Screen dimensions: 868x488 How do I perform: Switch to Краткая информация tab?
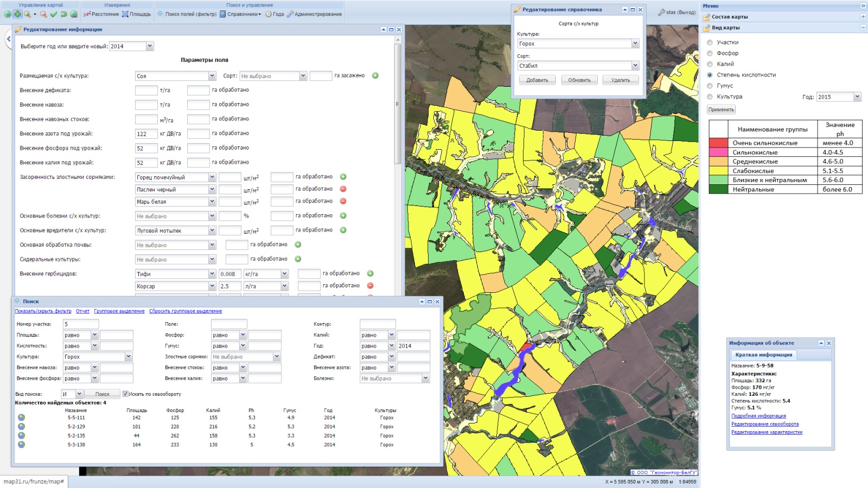point(763,355)
